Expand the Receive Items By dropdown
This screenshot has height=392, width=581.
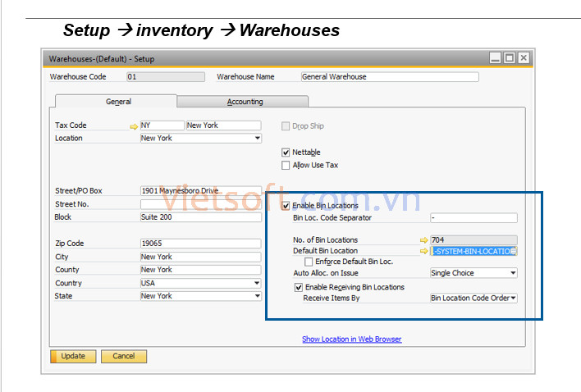tap(513, 299)
